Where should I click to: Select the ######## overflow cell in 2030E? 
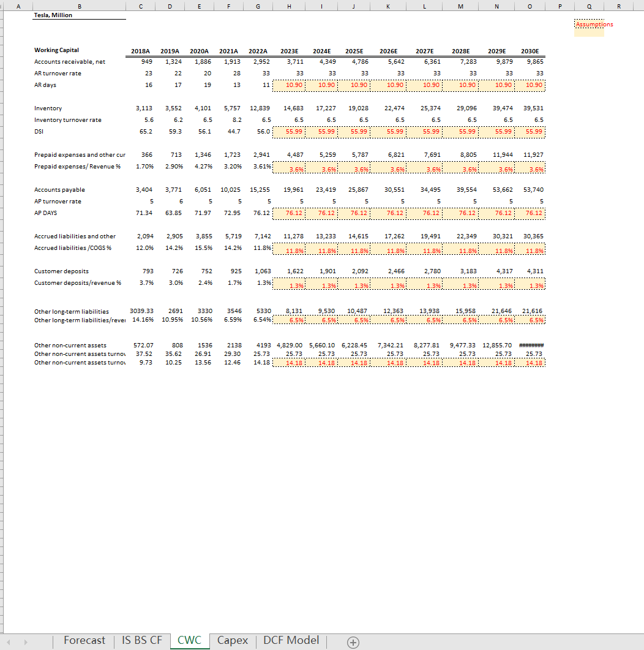pos(530,346)
